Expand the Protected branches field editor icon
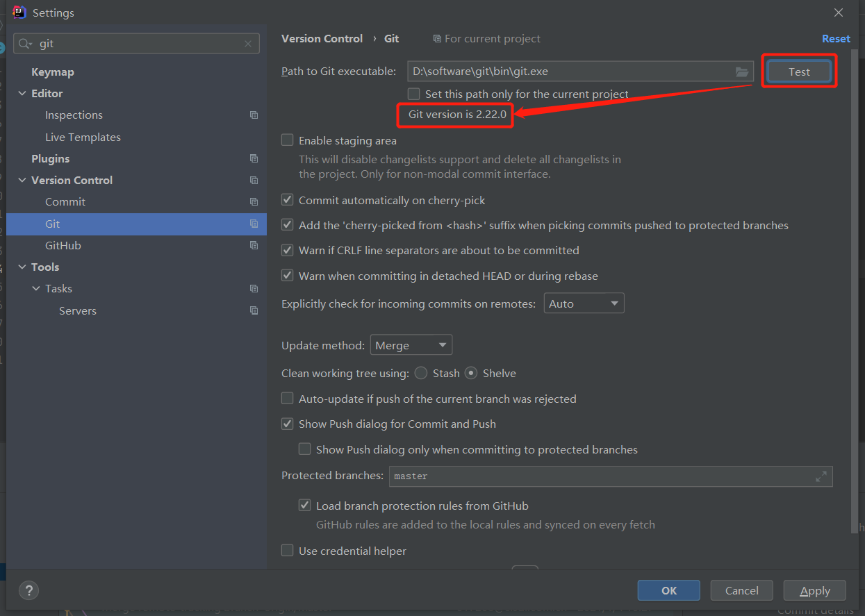The width and height of the screenshot is (865, 616). pos(821,476)
